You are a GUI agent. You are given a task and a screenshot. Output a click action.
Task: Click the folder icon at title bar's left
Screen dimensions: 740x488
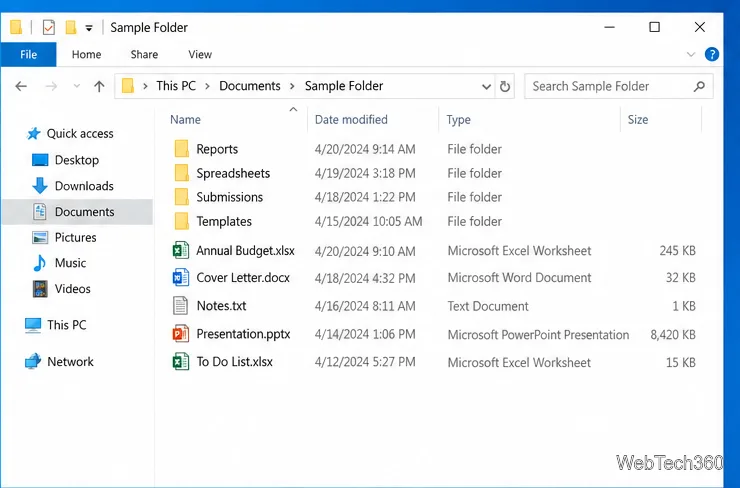pos(16,27)
